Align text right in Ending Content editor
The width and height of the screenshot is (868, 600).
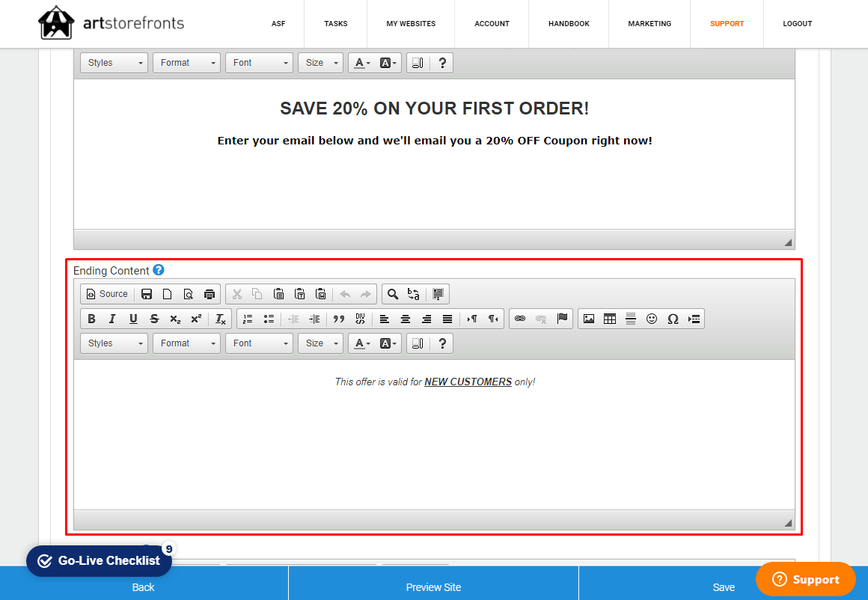[427, 319]
